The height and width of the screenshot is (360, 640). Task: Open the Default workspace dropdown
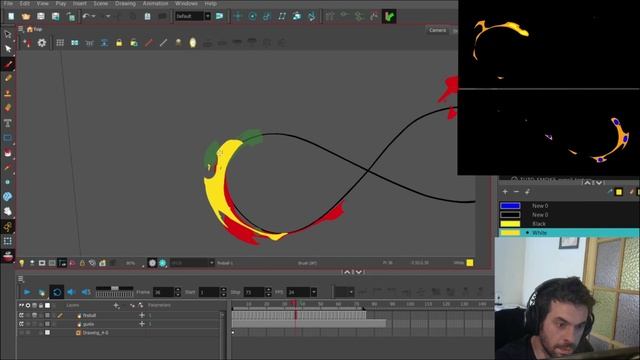pyautogui.click(x=207, y=16)
